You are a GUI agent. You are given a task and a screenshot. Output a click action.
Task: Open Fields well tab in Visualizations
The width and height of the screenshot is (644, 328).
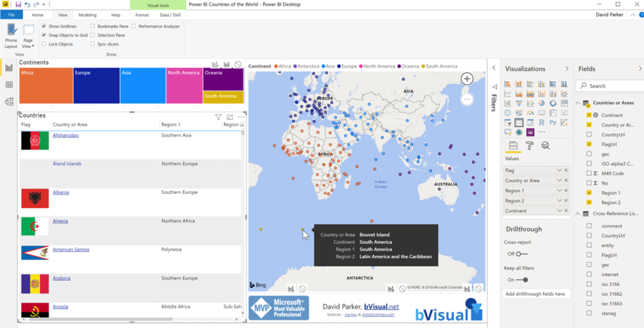(513, 145)
